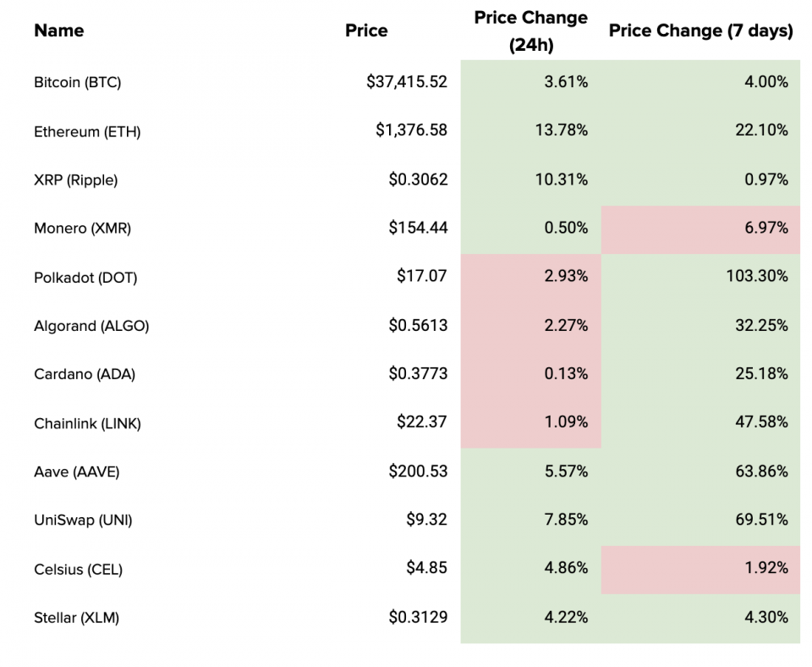Screen dimensions: 812x667
Task: Click the Price column header
Action: pyautogui.click(x=366, y=31)
